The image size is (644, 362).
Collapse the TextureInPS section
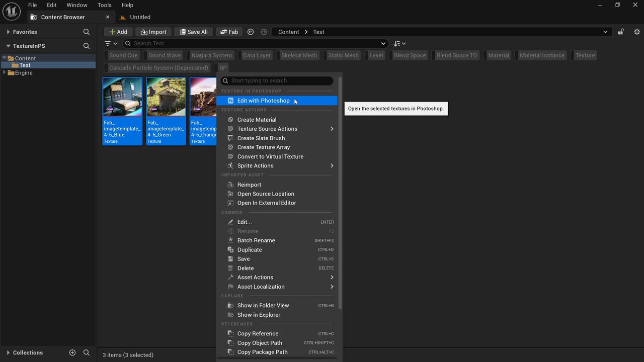8,46
